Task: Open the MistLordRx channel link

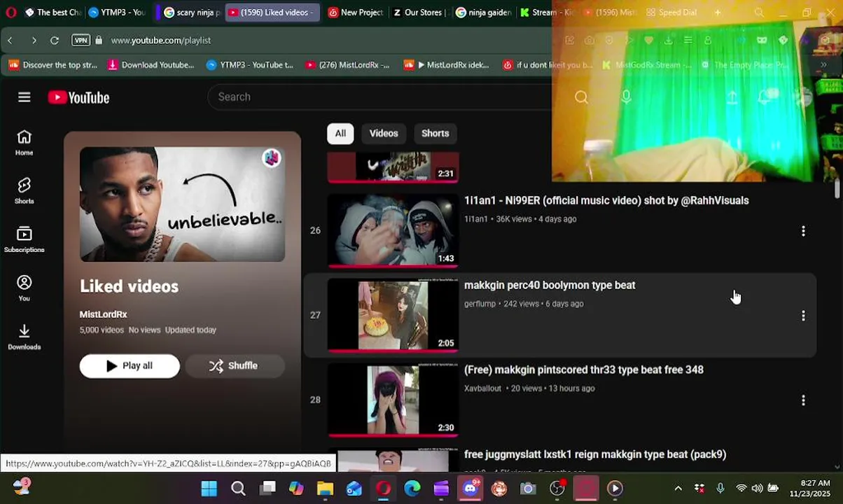Action: click(103, 314)
